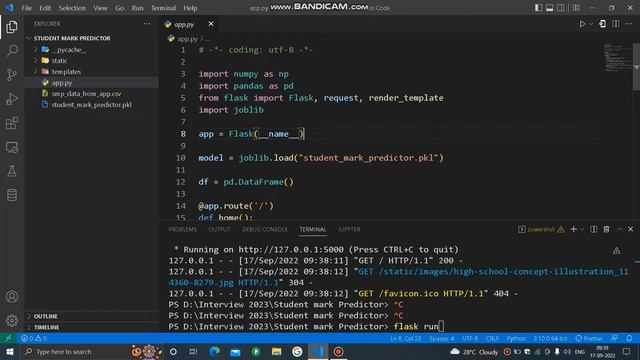Click errors and warnings count in status bar
The image size is (640, 360).
click(x=34, y=338)
